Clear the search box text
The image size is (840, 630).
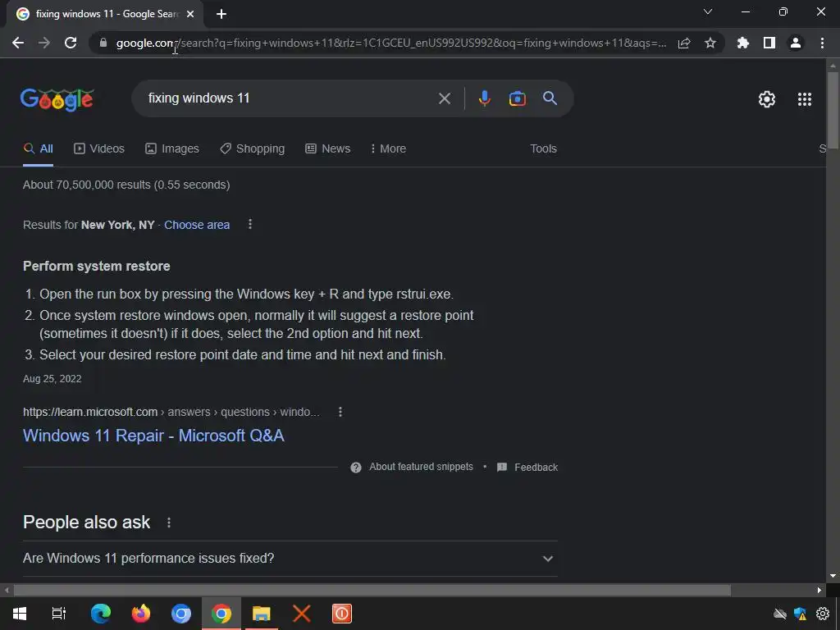tap(445, 98)
